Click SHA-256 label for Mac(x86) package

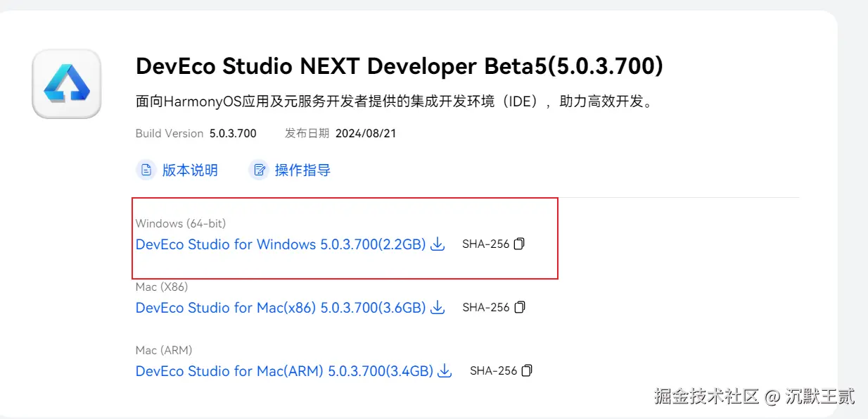pos(485,308)
